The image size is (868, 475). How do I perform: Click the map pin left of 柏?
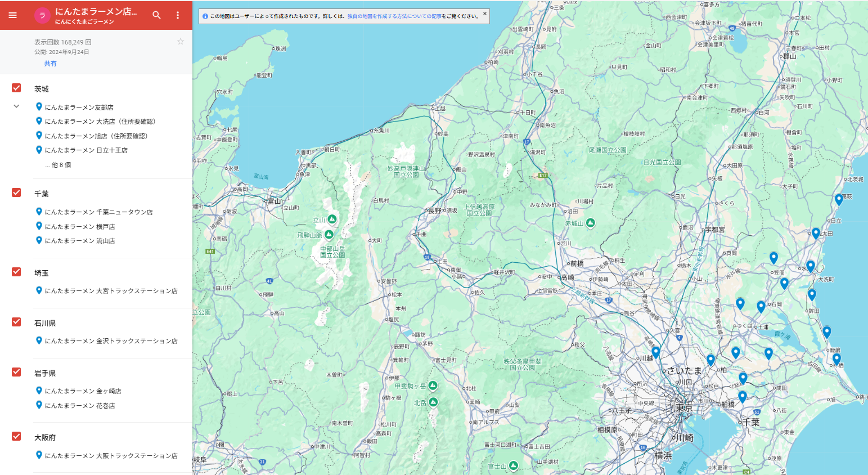click(x=710, y=360)
